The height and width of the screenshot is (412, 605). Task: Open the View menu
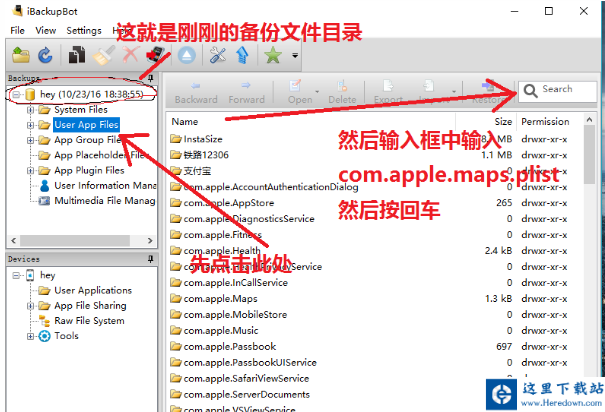click(x=46, y=30)
